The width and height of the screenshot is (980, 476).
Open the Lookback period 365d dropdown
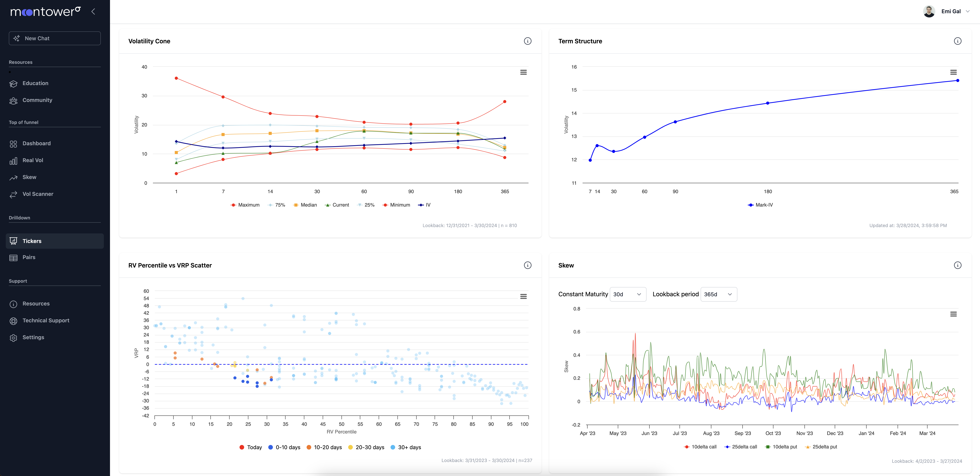[718, 295]
